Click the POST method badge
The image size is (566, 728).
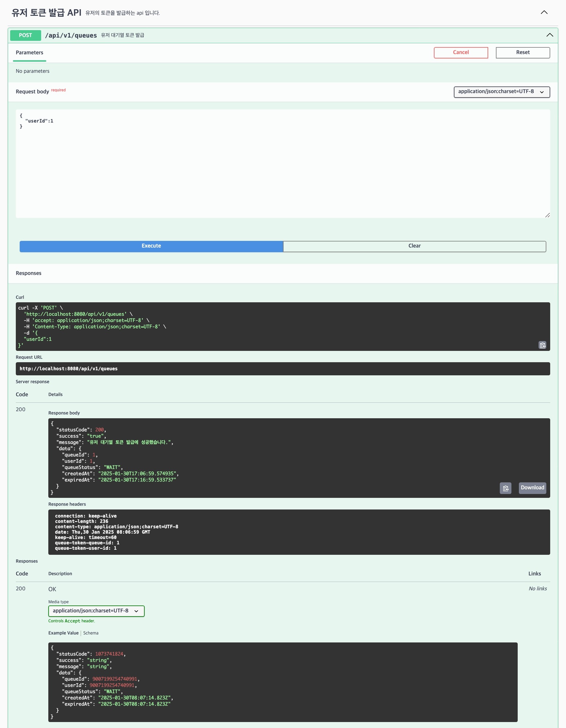pyautogui.click(x=25, y=35)
